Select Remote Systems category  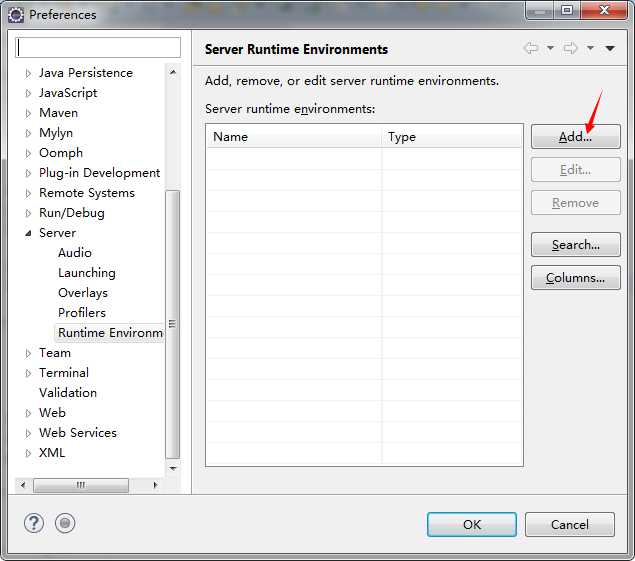click(x=87, y=193)
